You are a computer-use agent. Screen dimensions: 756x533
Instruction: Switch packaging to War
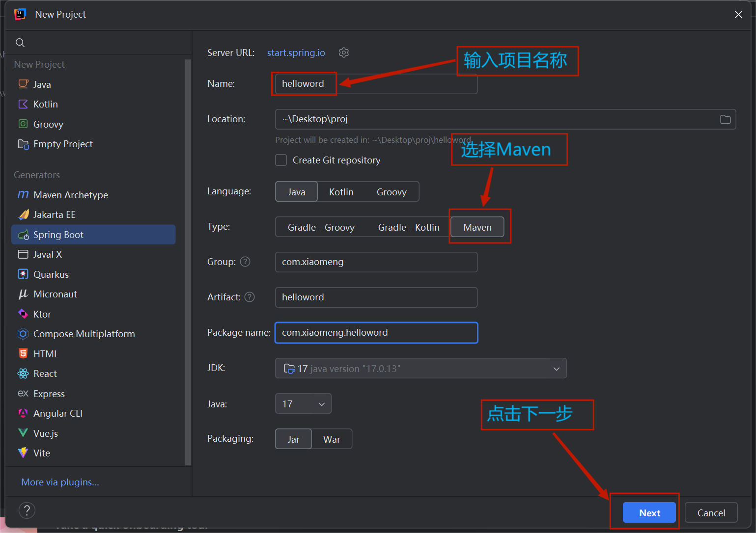click(x=332, y=439)
